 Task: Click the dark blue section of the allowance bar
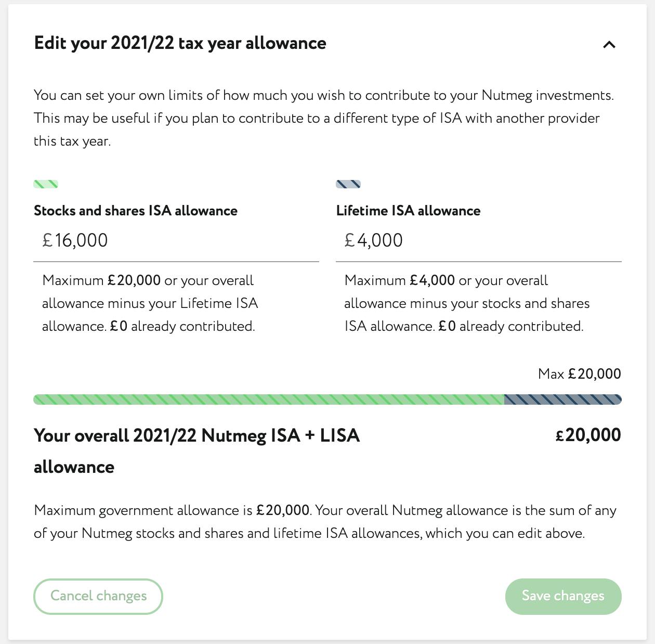[562, 400]
